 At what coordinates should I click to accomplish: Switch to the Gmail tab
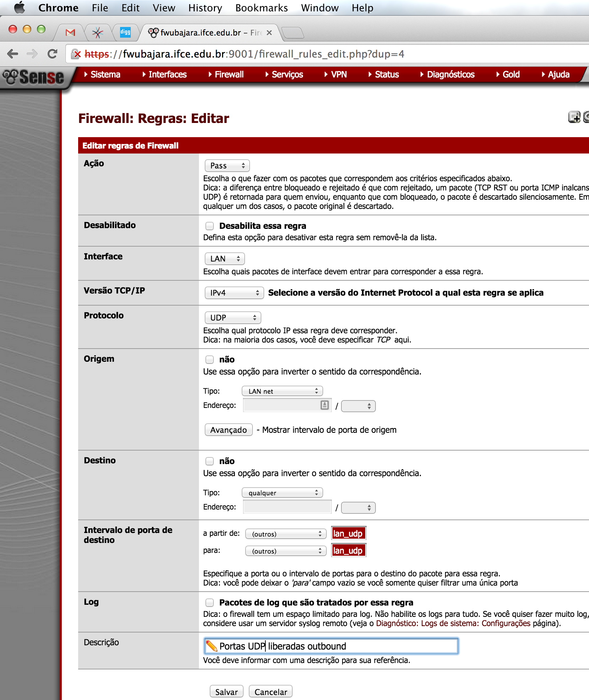click(x=70, y=33)
